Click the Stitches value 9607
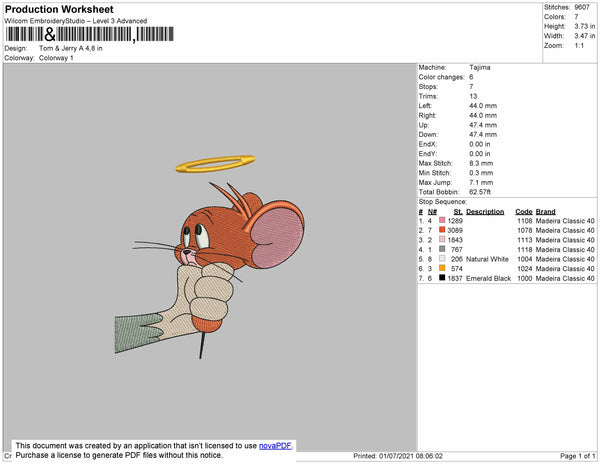The image size is (600, 464). pos(582,7)
